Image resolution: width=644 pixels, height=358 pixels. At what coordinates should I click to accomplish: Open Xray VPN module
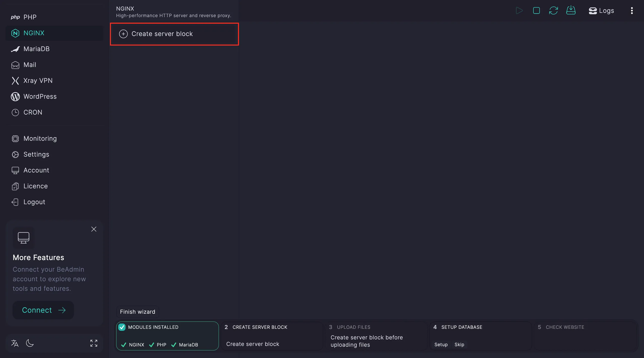(54, 81)
